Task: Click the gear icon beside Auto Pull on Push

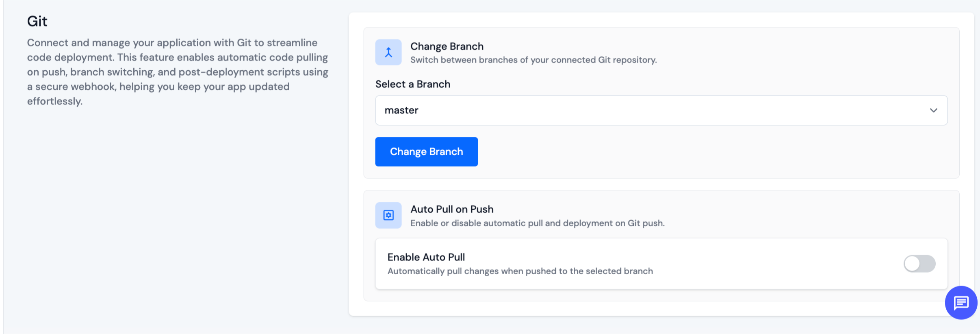Action: [x=388, y=215]
